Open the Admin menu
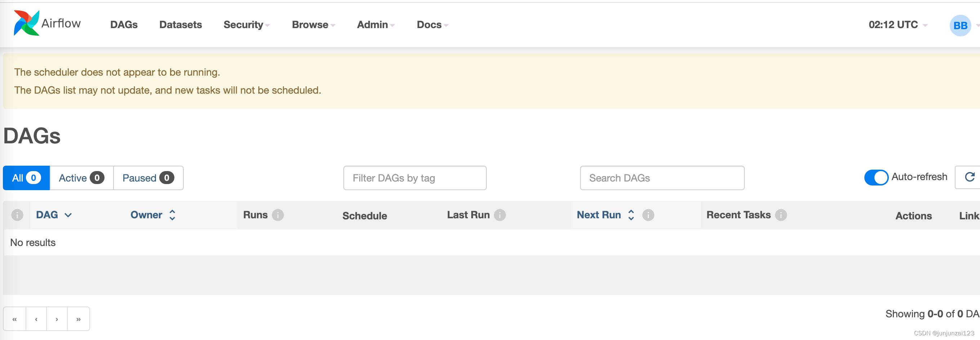980x340 pixels. pyautogui.click(x=375, y=25)
